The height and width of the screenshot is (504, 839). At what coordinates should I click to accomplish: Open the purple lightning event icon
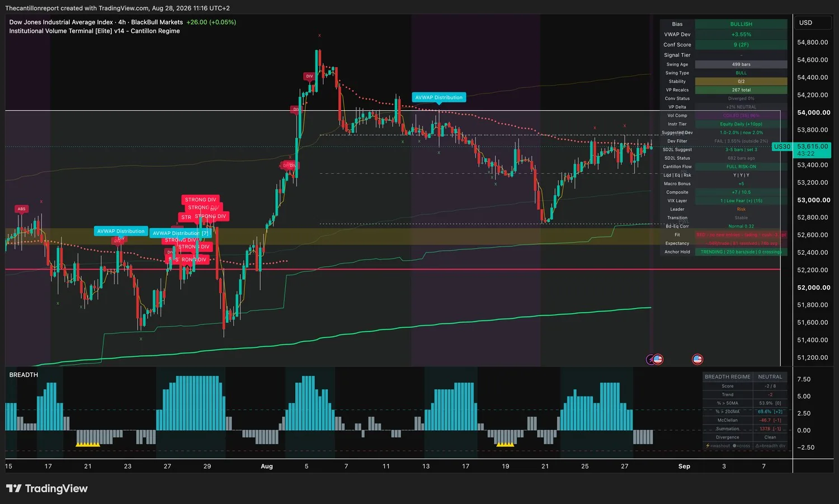click(651, 360)
